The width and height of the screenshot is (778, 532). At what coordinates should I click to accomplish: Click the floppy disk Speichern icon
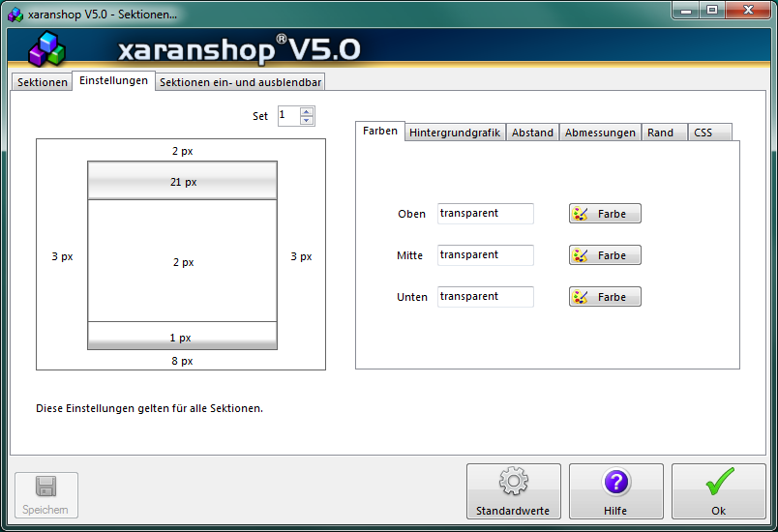tap(46, 486)
